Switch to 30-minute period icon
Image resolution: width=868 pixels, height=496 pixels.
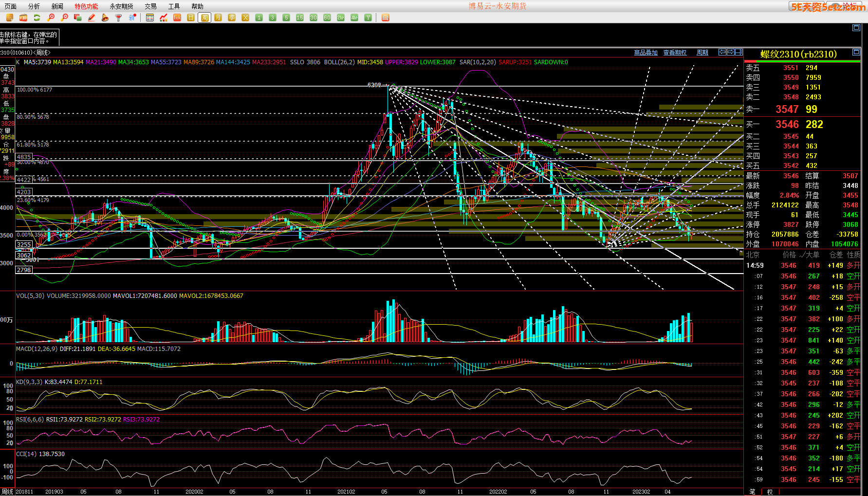tap(314, 18)
